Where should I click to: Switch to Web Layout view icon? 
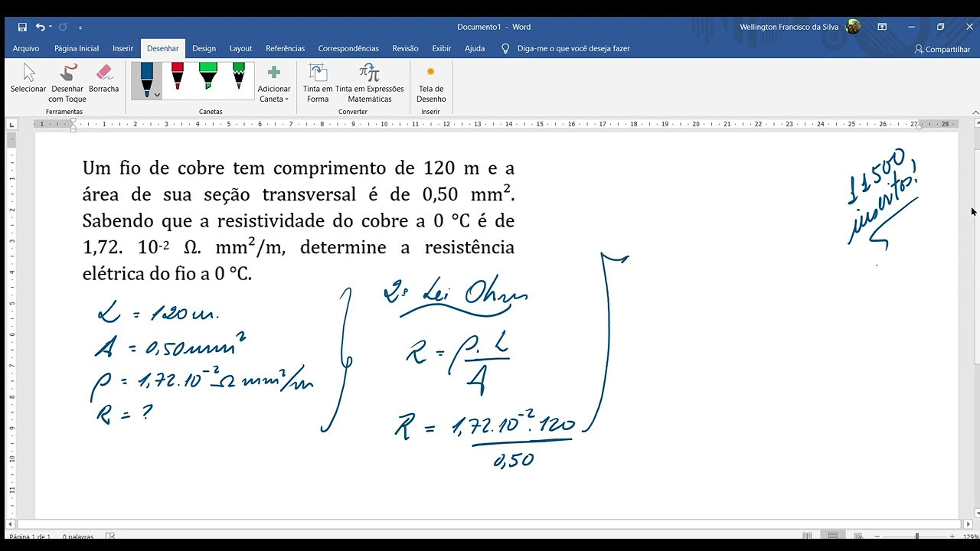pos(858,537)
